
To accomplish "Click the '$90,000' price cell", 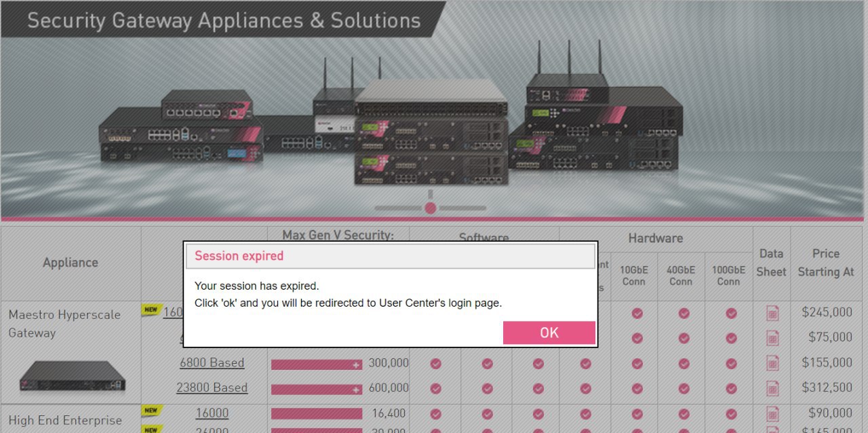I will tap(830, 413).
